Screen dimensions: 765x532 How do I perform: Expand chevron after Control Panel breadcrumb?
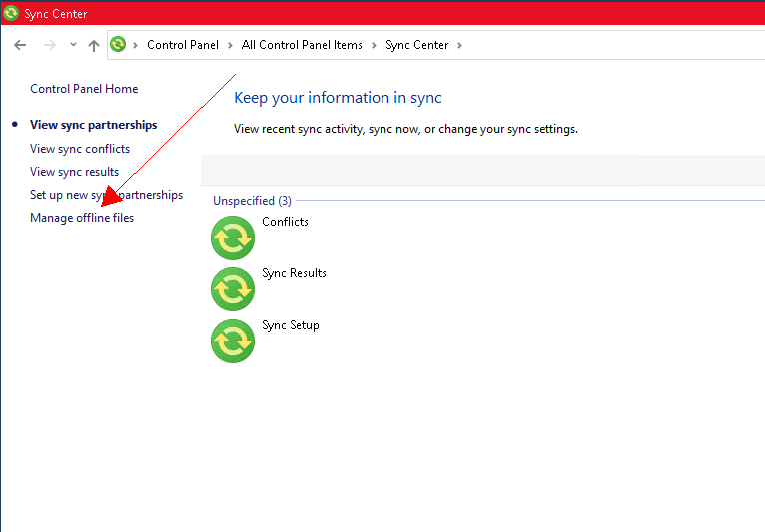[x=229, y=45]
